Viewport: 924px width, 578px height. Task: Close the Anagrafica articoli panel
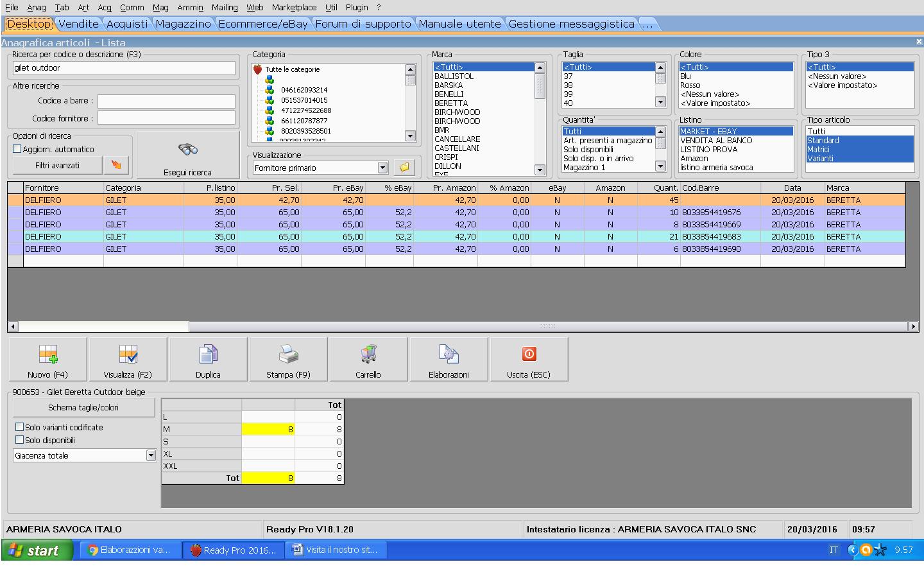coord(918,42)
